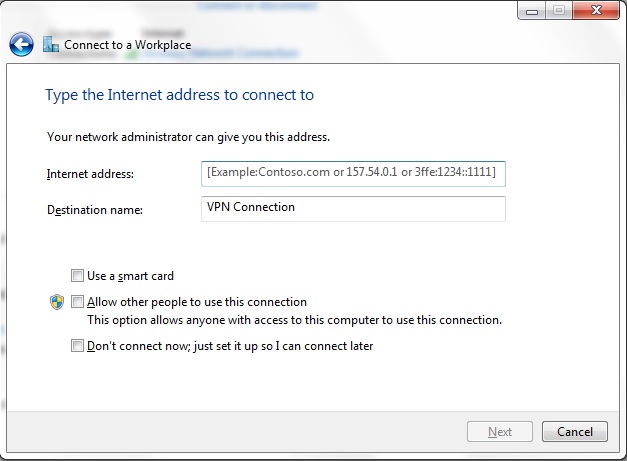Click the UAC shield icon beside Allow option
Viewport: 627px width, 461px height.
[x=57, y=302]
